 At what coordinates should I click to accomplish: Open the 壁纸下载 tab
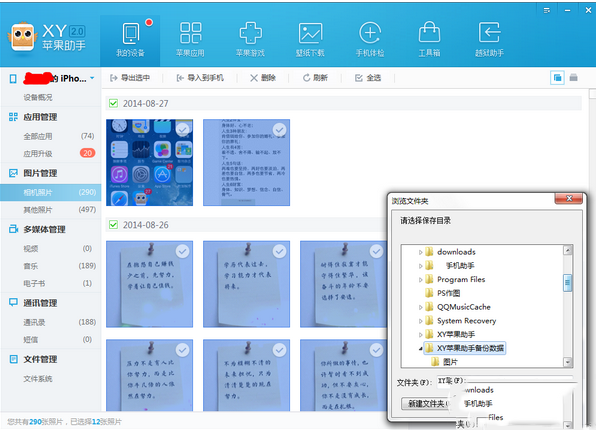310,41
